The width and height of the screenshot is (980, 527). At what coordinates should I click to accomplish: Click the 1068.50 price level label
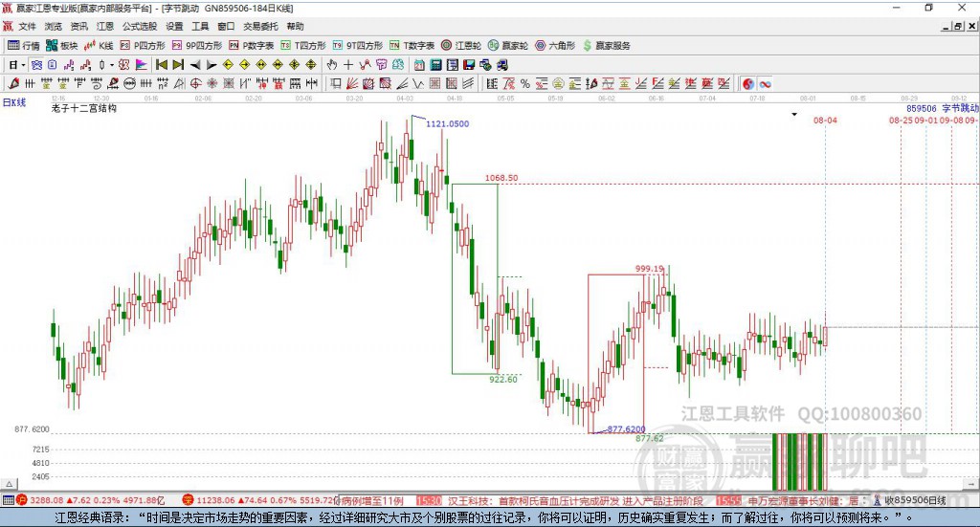[x=501, y=178]
